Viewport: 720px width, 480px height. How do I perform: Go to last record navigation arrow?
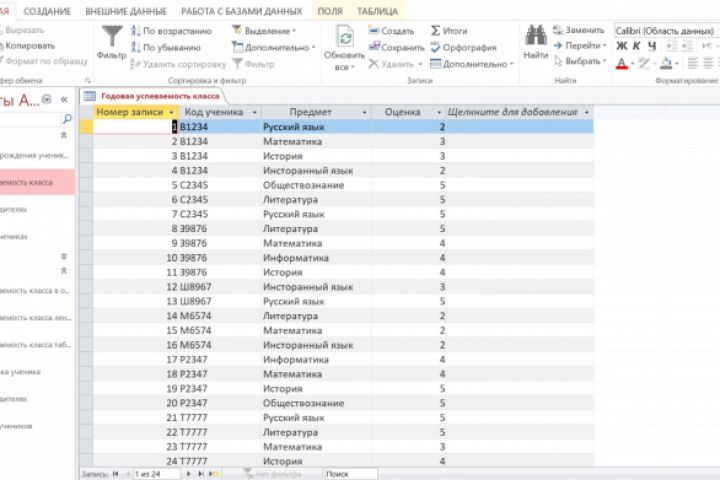tap(201, 474)
